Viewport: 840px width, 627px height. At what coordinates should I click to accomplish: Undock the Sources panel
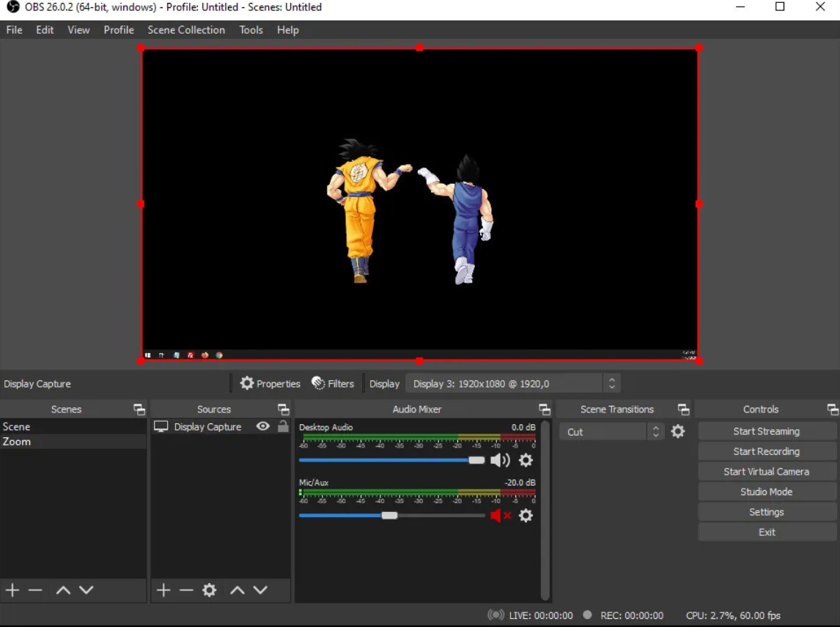pos(284,409)
